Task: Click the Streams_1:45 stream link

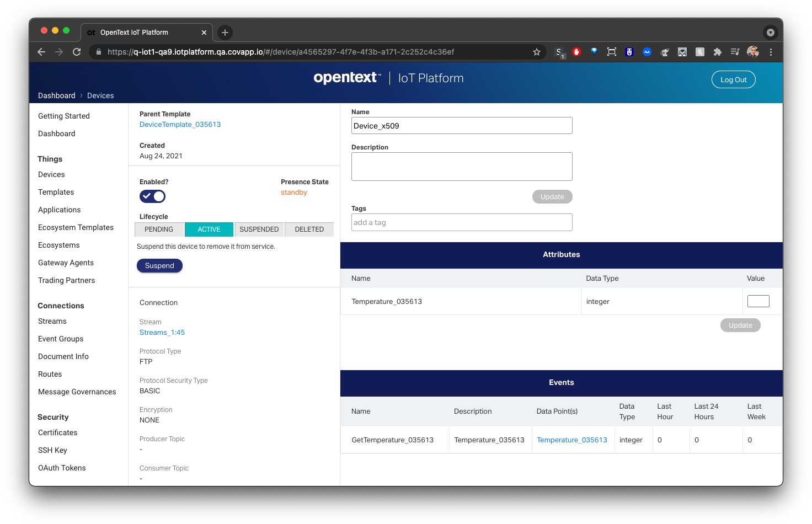Action: (x=162, y=333)
